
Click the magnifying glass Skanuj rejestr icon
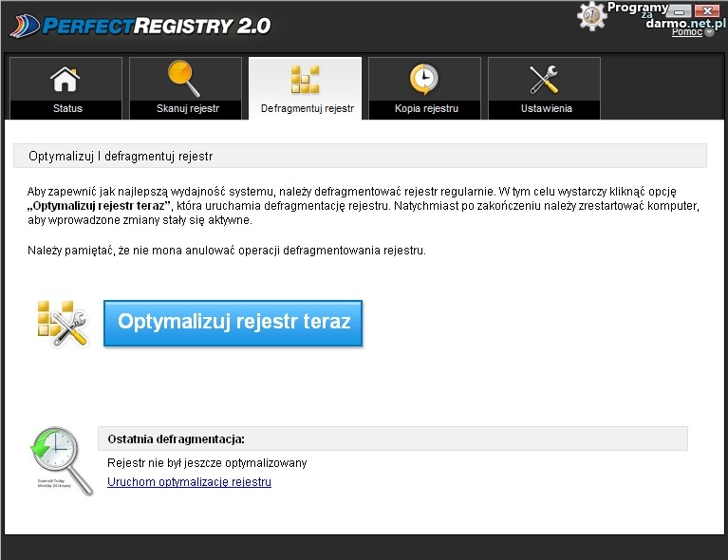[x=184, y=79]
